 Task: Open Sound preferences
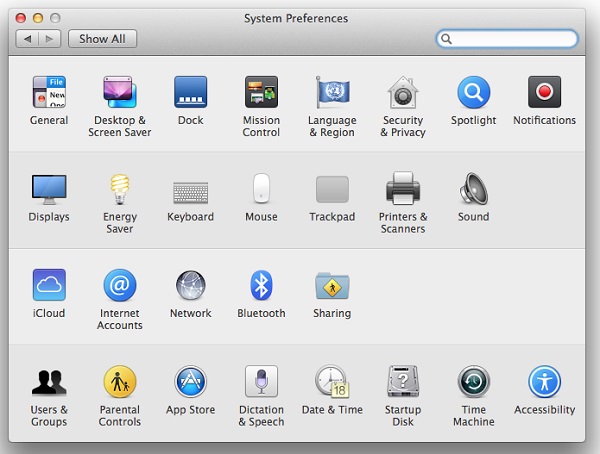(473, 189)
